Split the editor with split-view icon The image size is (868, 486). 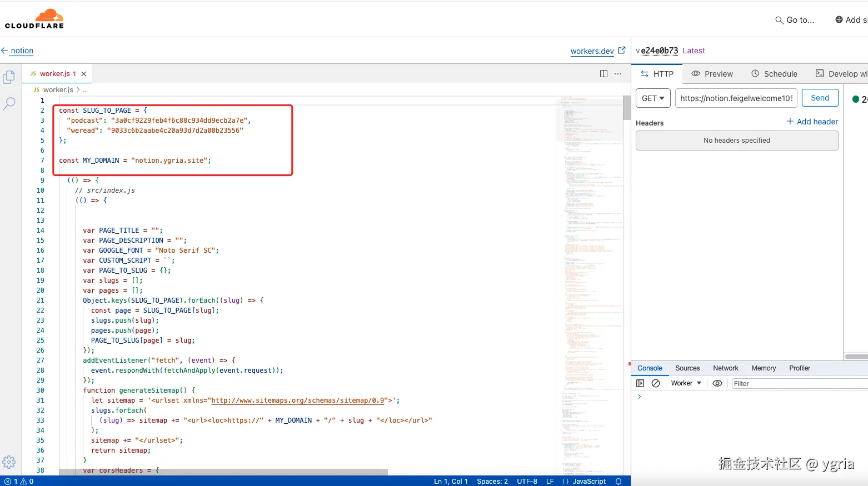click(603, 74)
